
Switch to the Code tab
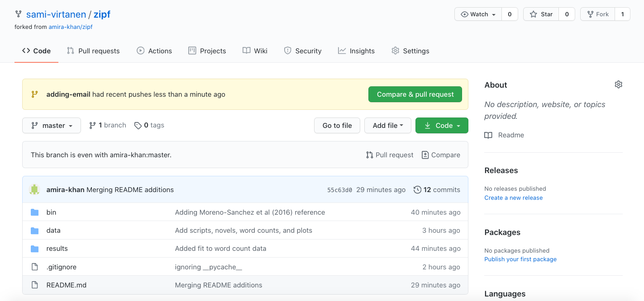[36, 51]
